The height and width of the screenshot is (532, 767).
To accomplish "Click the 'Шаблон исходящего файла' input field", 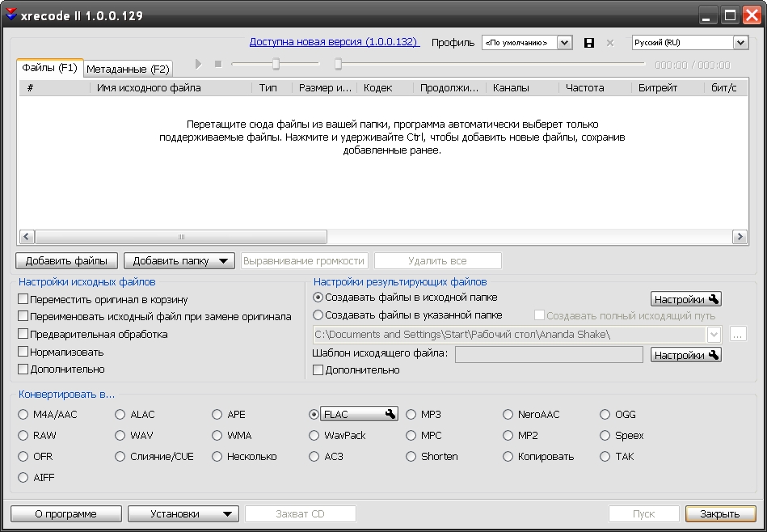I will 549,355.
